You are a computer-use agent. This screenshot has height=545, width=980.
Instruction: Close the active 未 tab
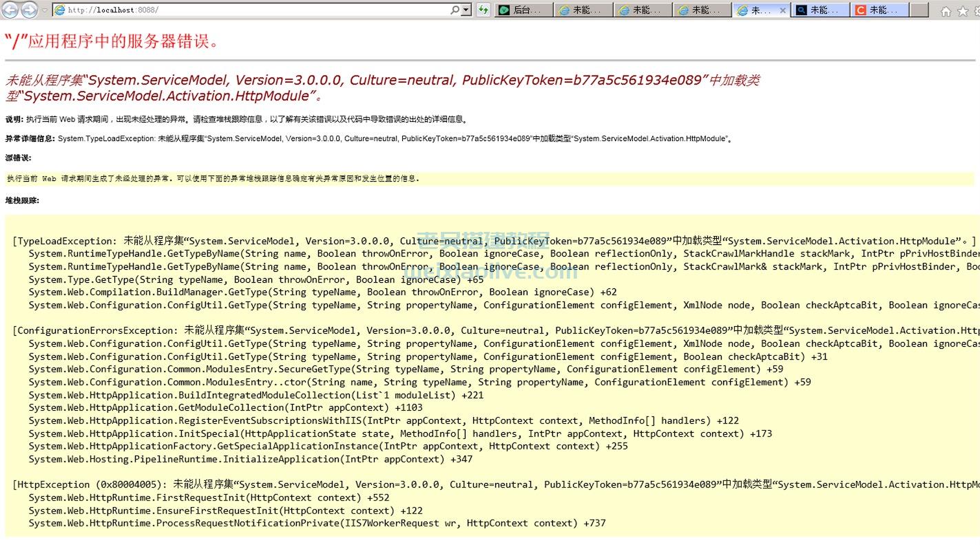[782, 10]
